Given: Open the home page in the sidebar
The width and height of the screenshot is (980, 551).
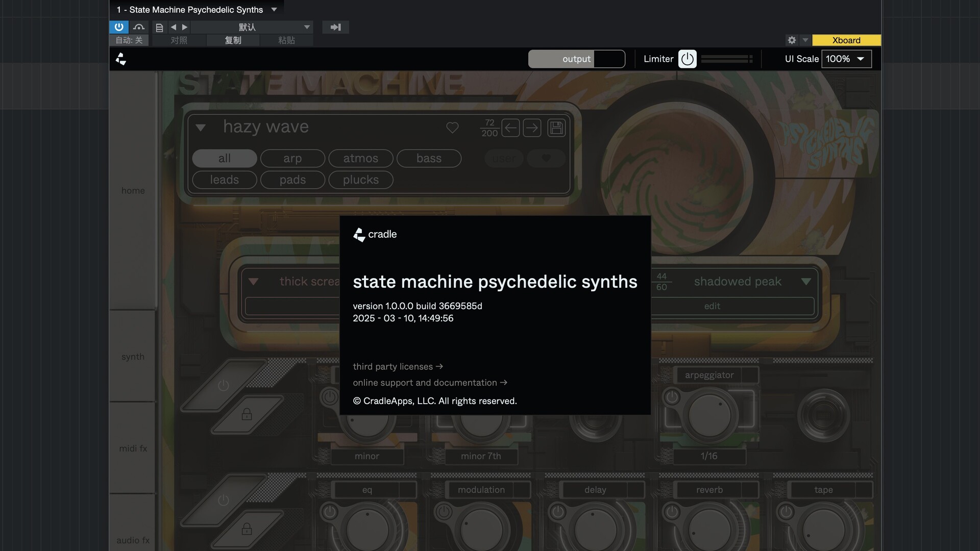Looking at the screenshot, I should tap(133, 191).
